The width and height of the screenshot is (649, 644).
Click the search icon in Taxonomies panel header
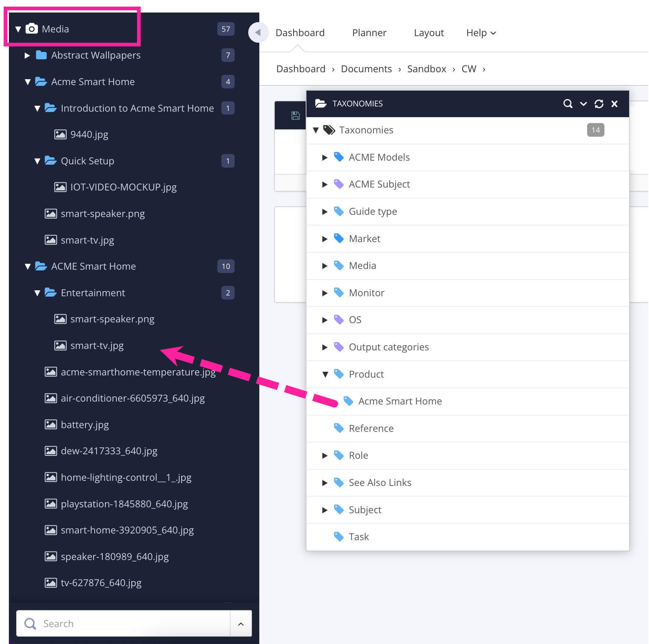click(568, 104)
